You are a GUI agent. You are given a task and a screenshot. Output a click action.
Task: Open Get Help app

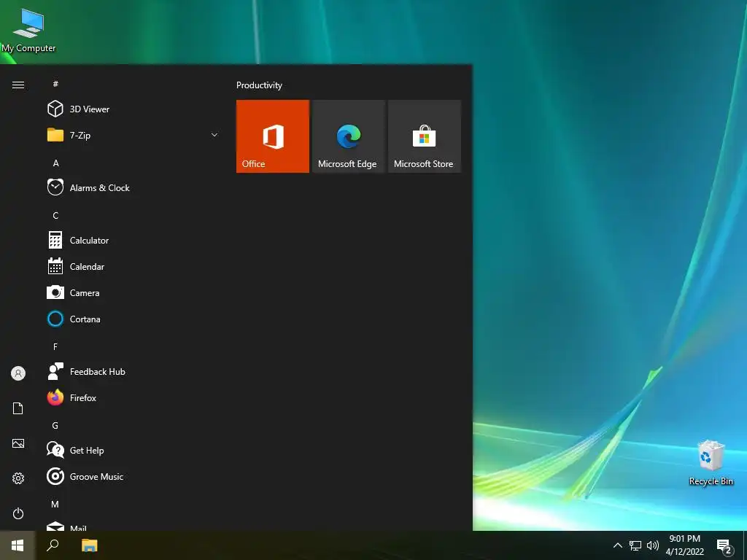(x=133, y=450)
